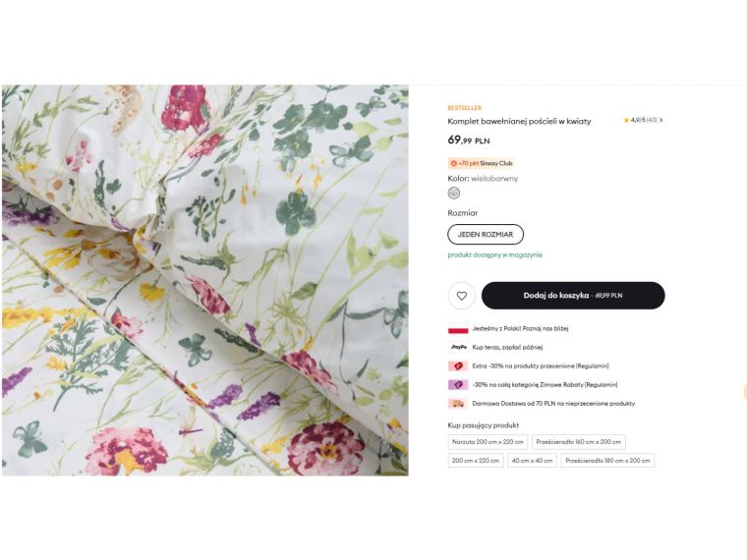
Task: Click the red discount tag icon
Action: click(x=458, y=365)
